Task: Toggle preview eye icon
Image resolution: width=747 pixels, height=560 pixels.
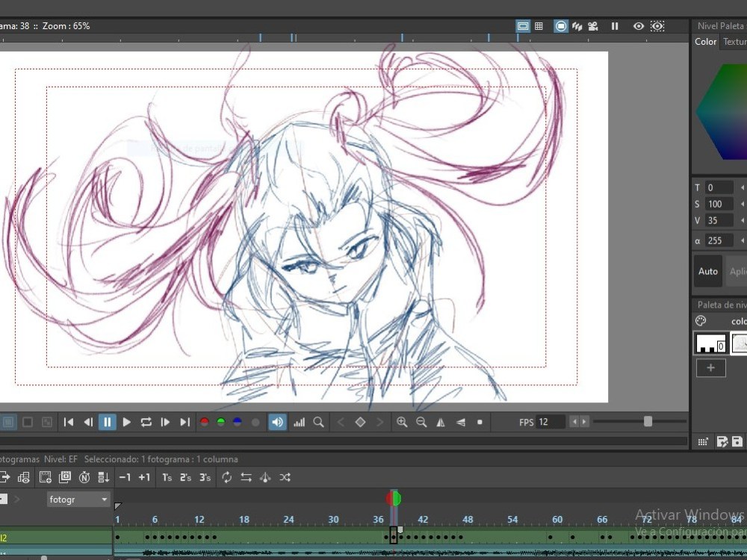Action: pos(639,26)
